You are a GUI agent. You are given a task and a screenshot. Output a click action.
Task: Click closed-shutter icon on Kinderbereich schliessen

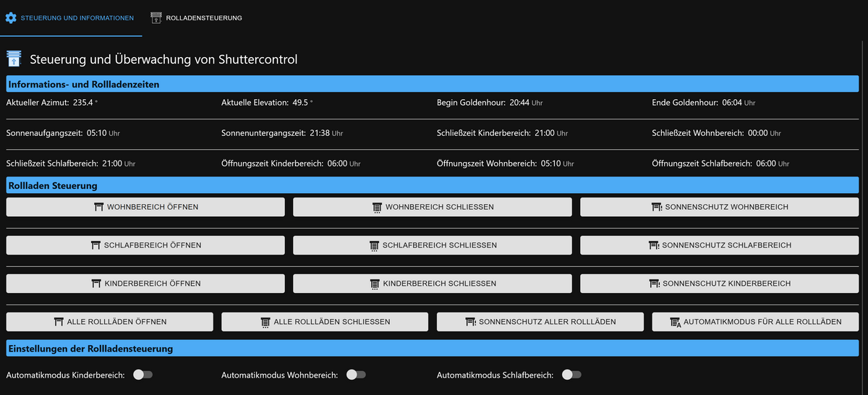375,284
